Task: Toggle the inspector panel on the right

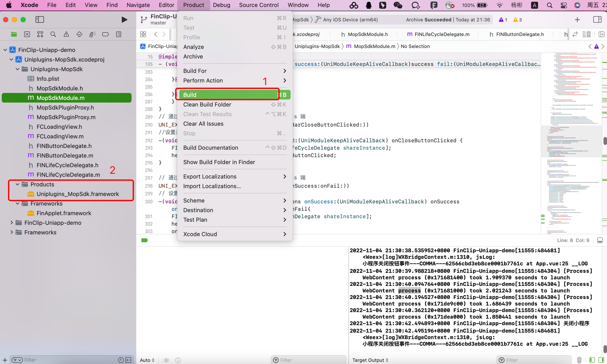Action: [597, 20]
